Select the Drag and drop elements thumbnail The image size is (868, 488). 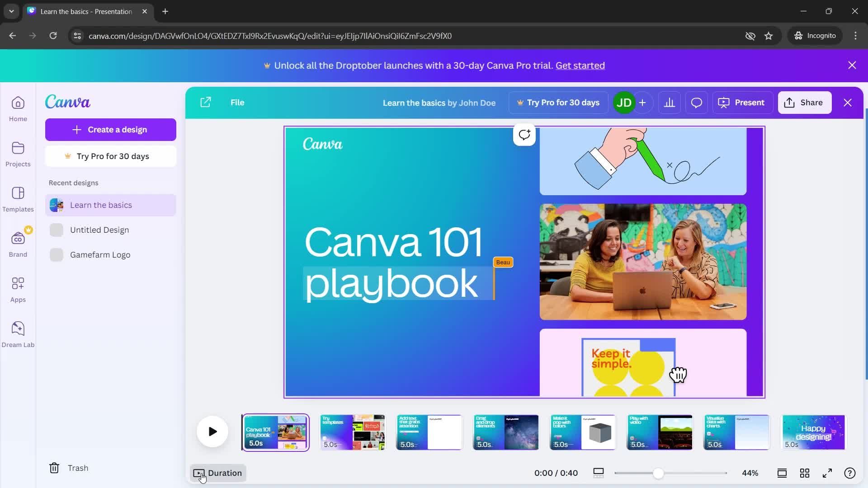tap(506, 432)
